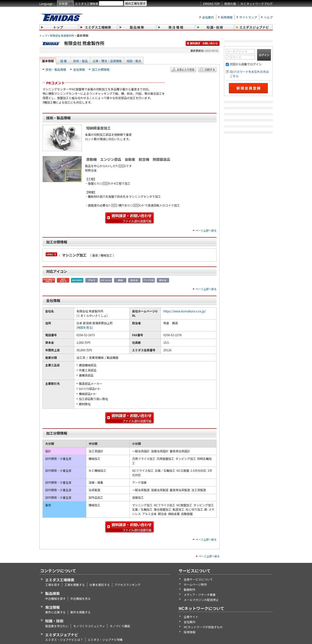
Task: Open 採用情報 link near logo
Action: [226, 17]
